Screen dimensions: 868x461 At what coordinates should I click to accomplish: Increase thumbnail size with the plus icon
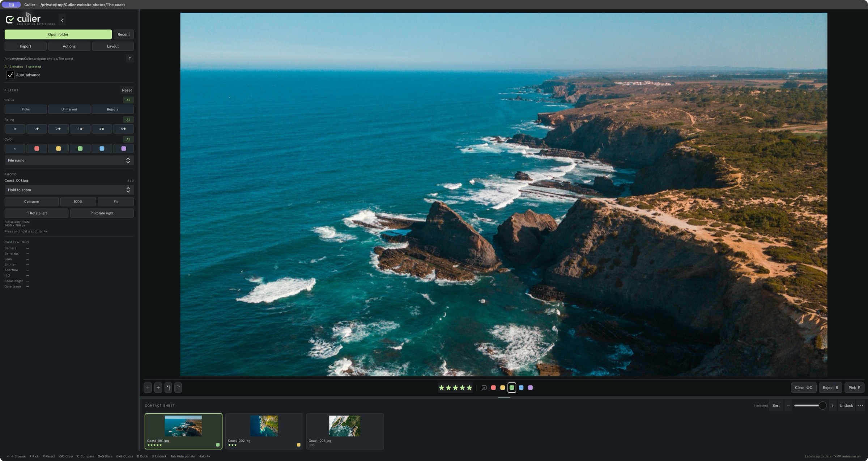[833, 406]
